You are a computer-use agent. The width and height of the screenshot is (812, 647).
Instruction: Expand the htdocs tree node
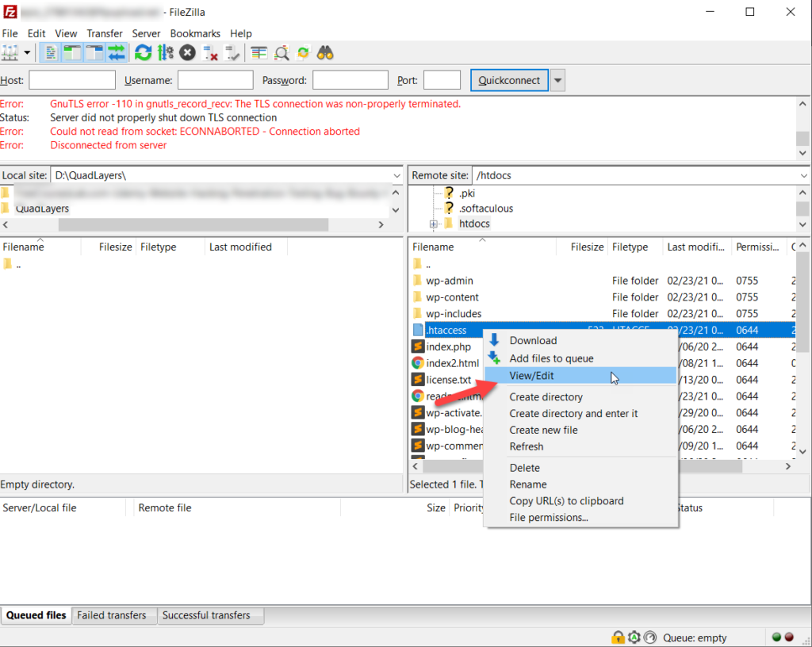tap(434, 224)
